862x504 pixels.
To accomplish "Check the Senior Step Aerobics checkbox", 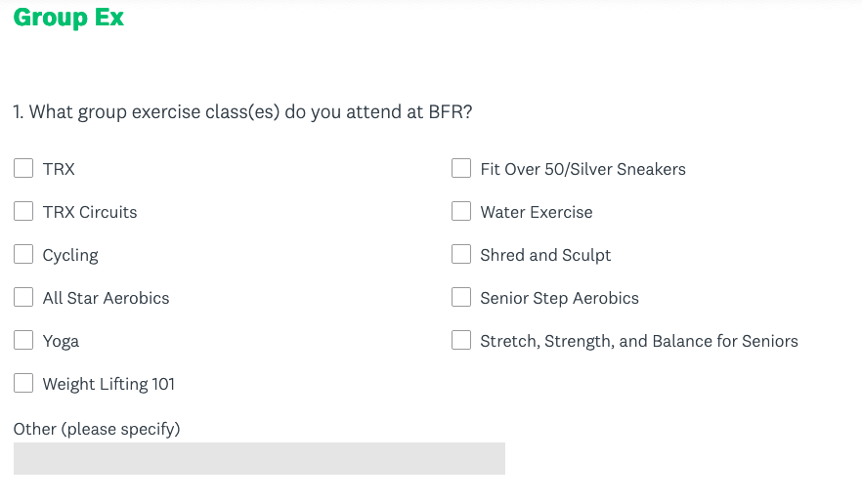I will pos(461,297).
